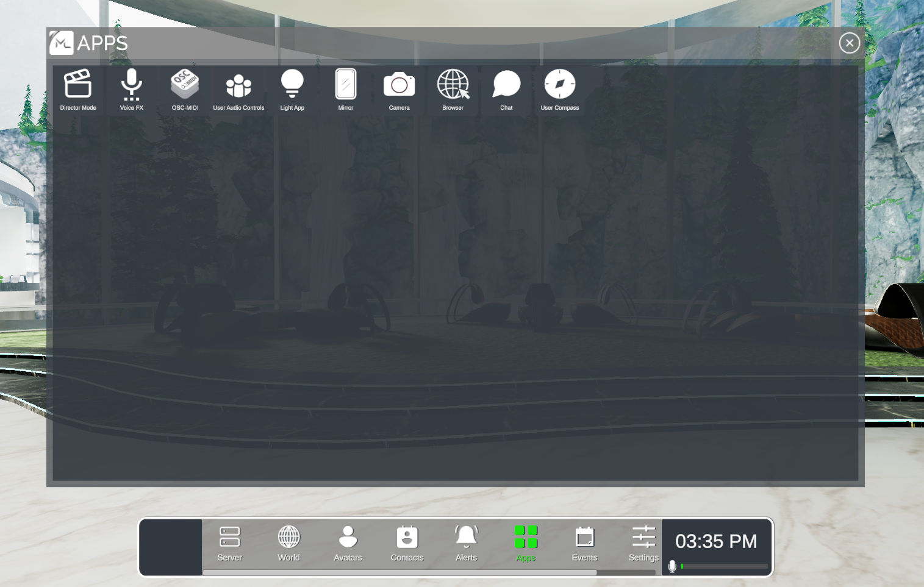
Task: Click the ML logo in Apps header
Action: (x=62, y=43)
